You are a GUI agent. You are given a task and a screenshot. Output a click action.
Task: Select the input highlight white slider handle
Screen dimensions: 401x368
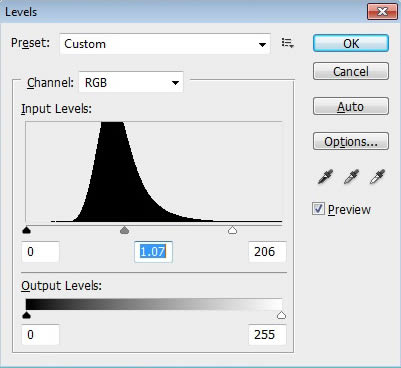click(232, 230)
